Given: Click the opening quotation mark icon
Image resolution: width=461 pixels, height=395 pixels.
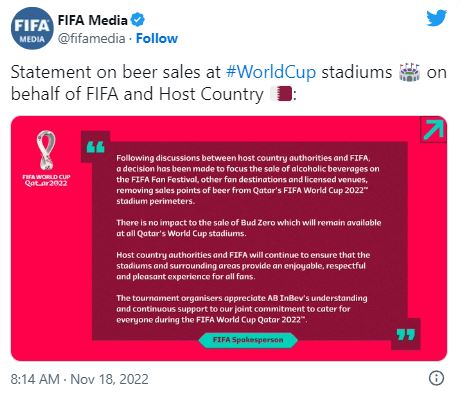Looking at the screenshot, I should 96,147.
